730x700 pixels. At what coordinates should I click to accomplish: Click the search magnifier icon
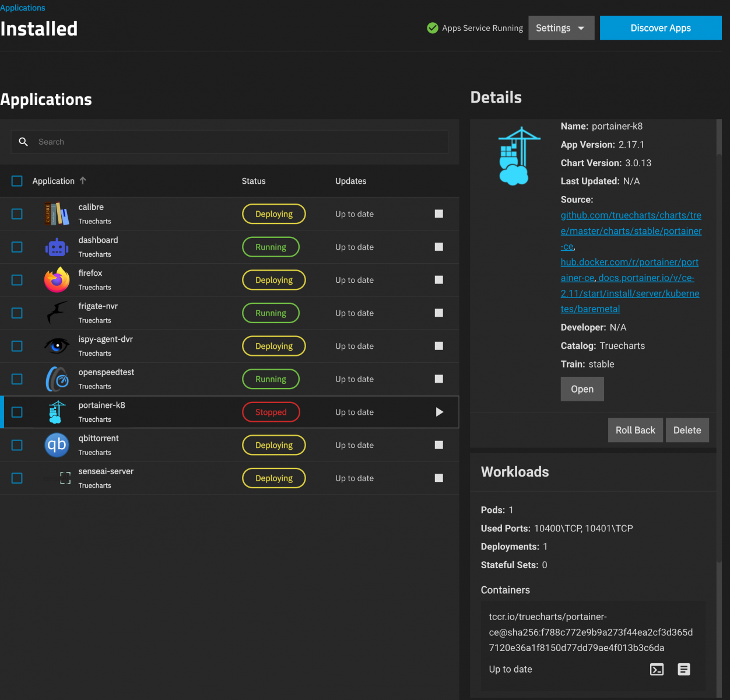23,142
